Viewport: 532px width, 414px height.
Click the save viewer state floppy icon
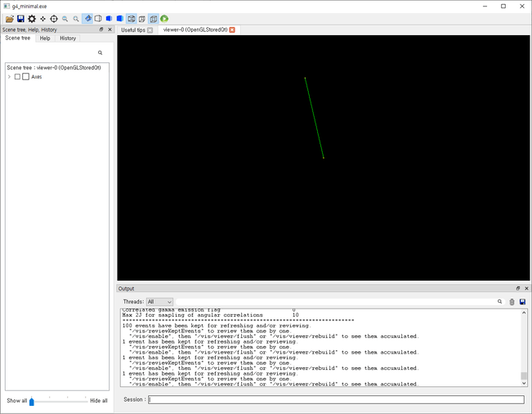[x=20, y=19]
